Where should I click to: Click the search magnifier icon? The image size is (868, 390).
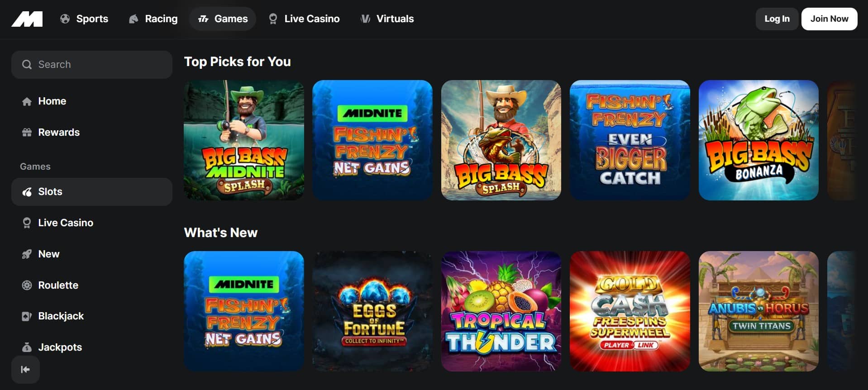click(27, 65)
